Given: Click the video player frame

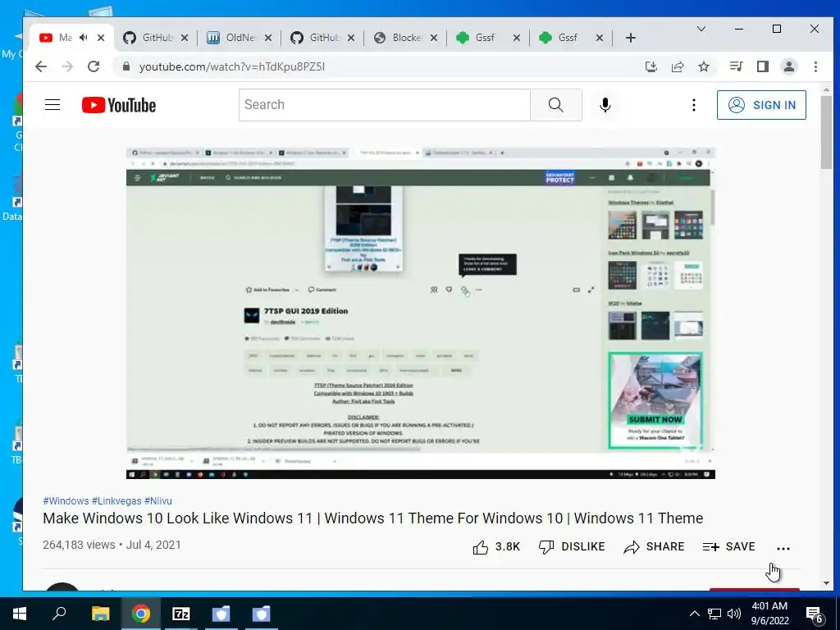Looking at the screenshot, I should pyautogui.click(x=421, y=313).
